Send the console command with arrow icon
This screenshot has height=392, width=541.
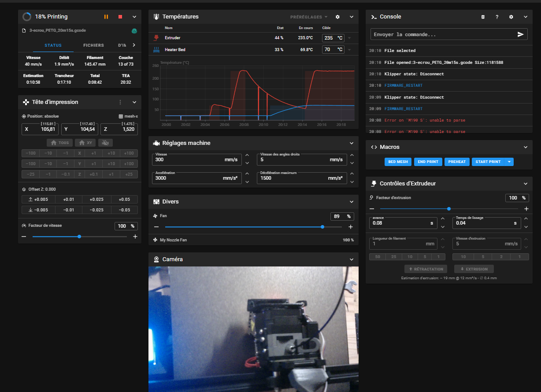point(520,34)
